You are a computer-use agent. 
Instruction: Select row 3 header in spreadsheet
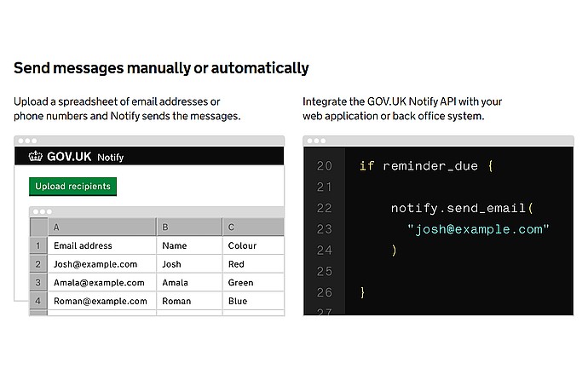(38, 282)
